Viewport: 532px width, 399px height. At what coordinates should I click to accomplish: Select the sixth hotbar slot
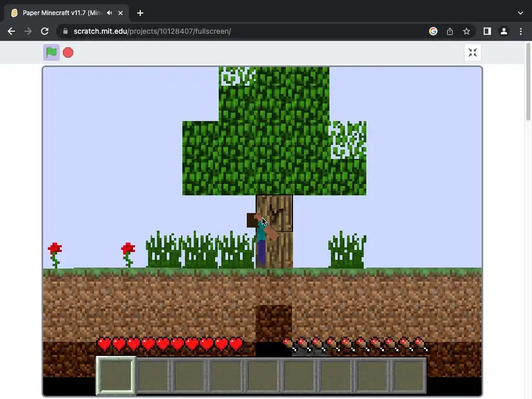pos(300,375)
